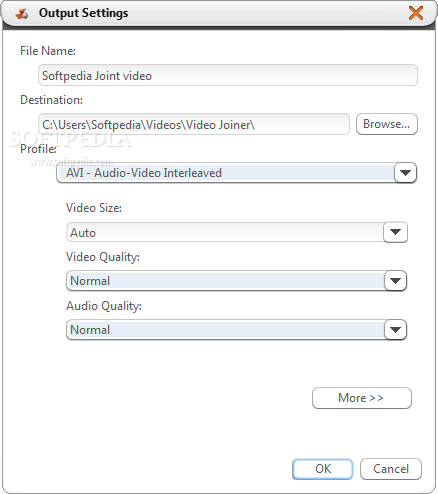The height and width of the screenshot is (494, 438).
Task: Show more options with More >>
Action: [x=362, y=398]
